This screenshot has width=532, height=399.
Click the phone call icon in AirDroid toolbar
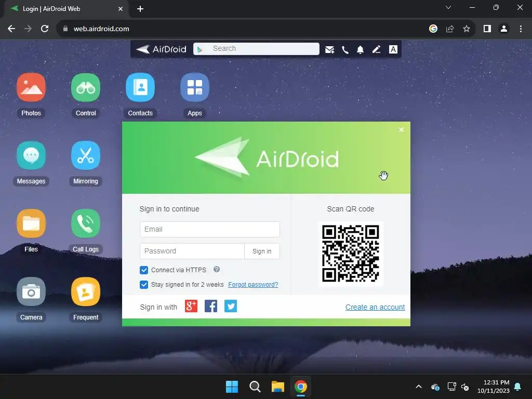tap(345, 50)
